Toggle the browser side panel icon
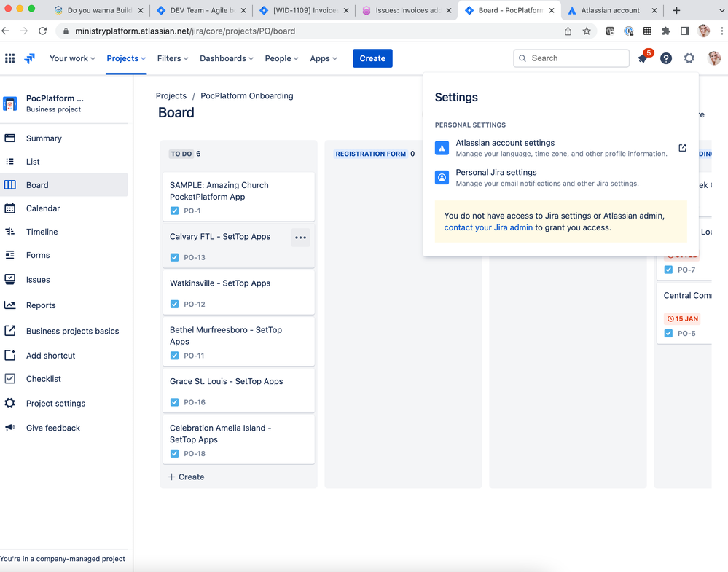This screenshot has width=728, height=572. (685, 31)
